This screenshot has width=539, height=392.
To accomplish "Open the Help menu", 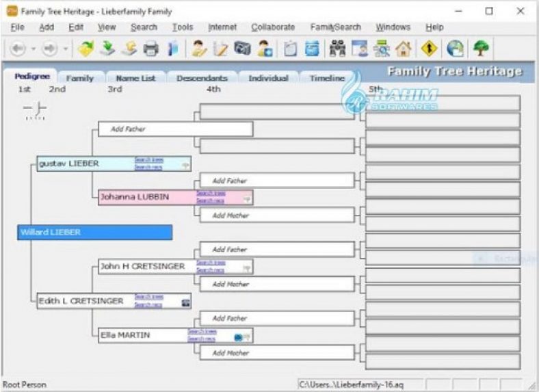I will (434, 27).
